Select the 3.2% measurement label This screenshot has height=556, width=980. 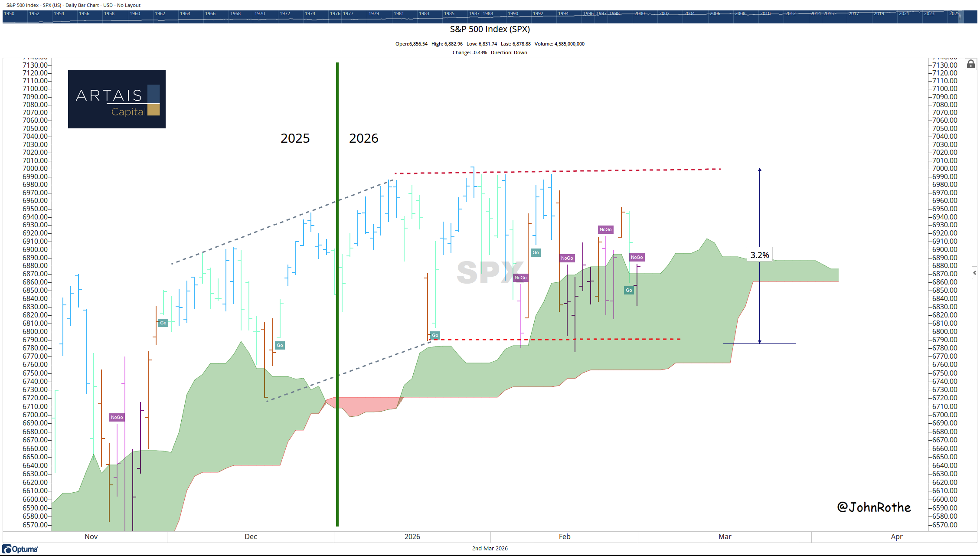point(759,255)
